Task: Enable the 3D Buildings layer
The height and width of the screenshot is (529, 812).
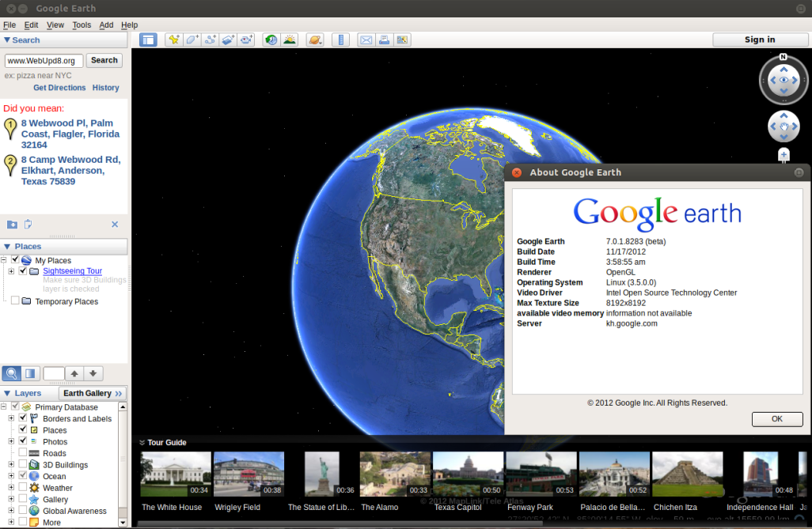Action: pyautogui.click(x=22, y=465)
